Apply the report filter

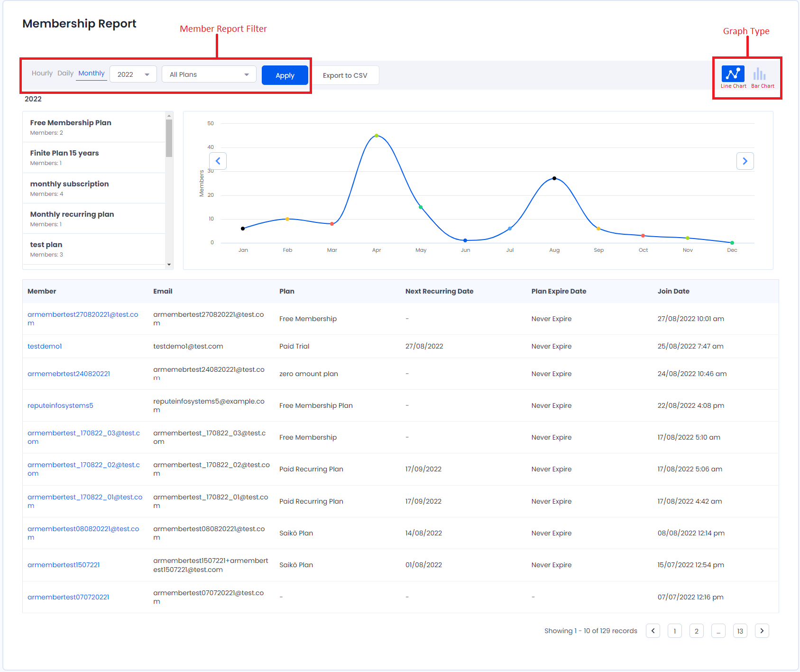point(285,75)
